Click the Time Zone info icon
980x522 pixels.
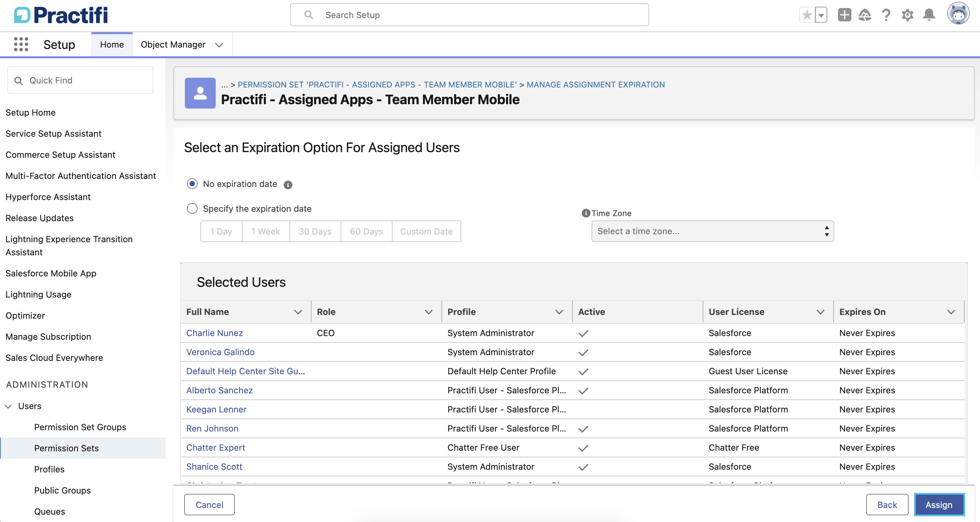585,213
